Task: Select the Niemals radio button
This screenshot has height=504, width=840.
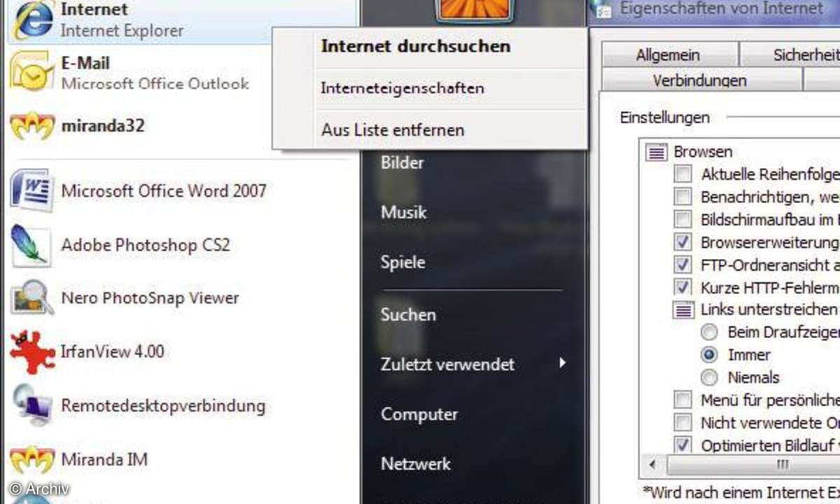Action: (710, 377)
